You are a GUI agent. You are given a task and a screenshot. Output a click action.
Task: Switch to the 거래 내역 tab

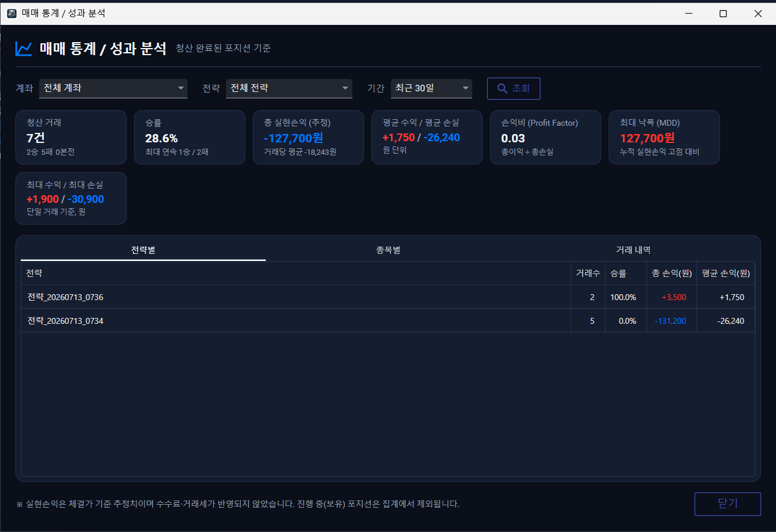pos(633,250)
